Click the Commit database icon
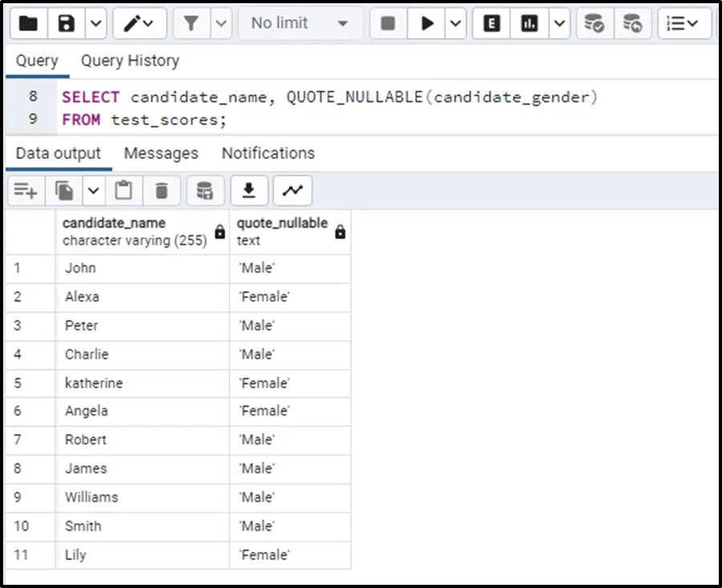The image size is (722, 588). click(x=594, y=23)
